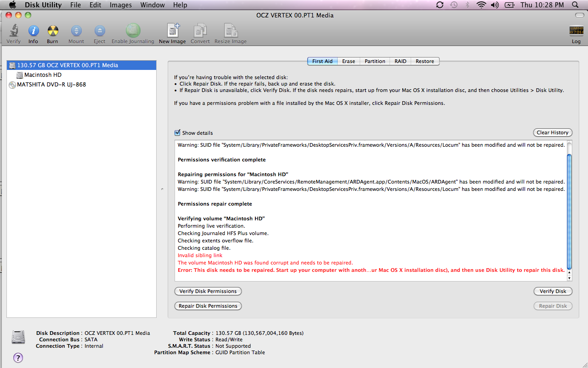Switch to the RAID tab

(x=401, y=61)
